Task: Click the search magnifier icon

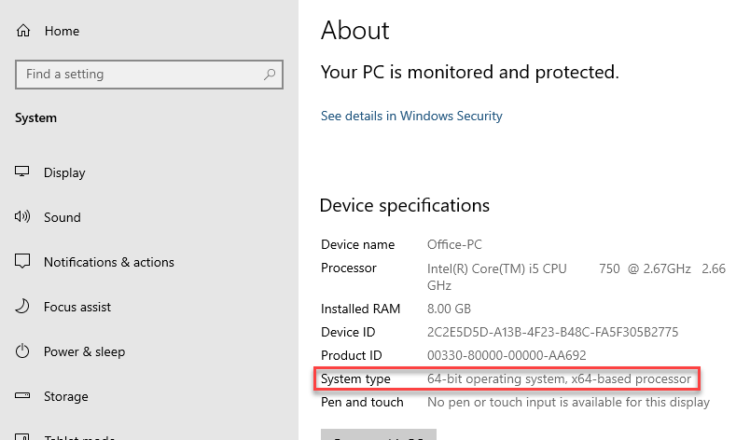Action: [269, 74]
